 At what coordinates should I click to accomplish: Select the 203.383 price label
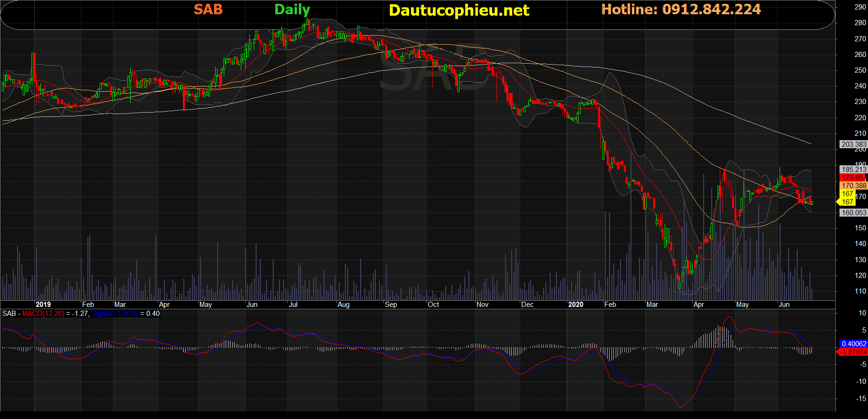click(x=853, y=144)
